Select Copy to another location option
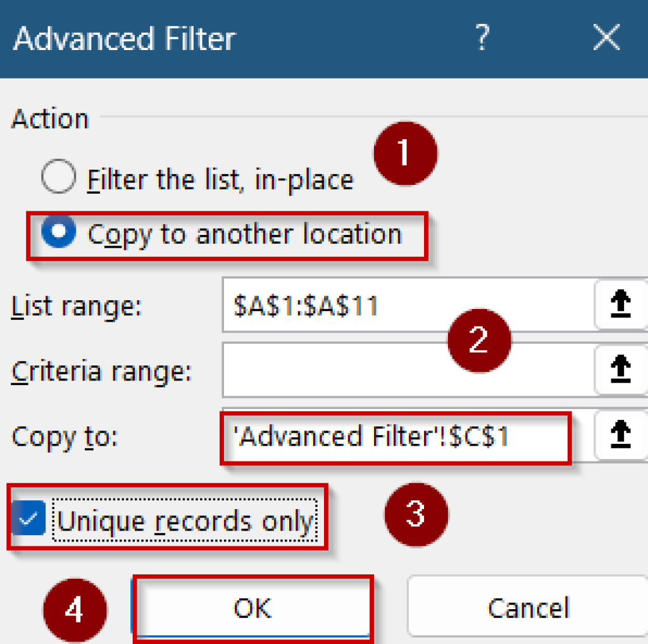This screenshot has width=648, height=644. [x=59, y=234]
